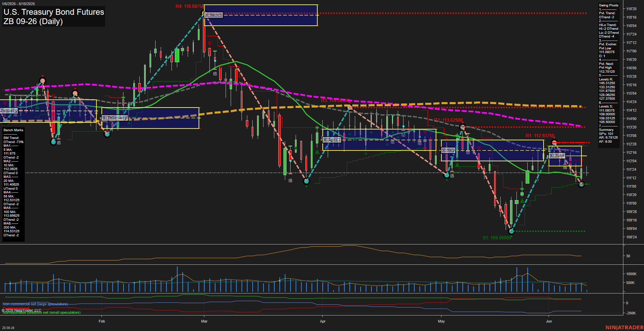Select the M:February monthly range label
644x331 pixels.
pyautogui.click(x=115, y=118)
